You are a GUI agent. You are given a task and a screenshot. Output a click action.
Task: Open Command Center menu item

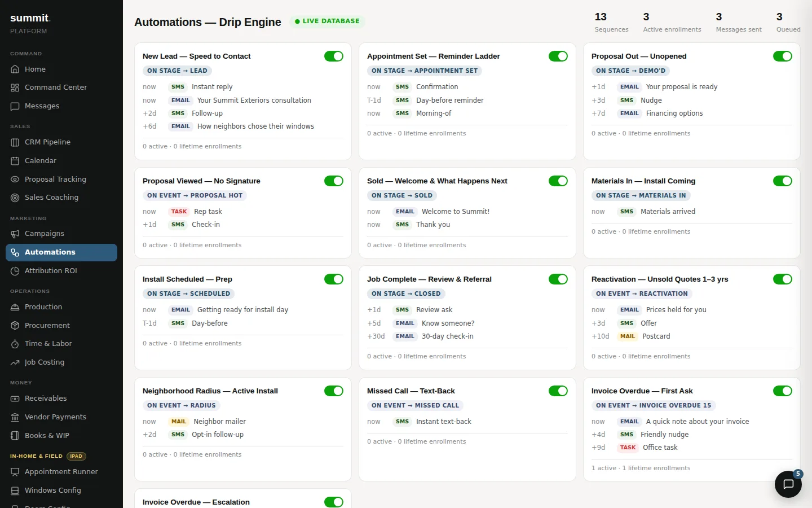[61, 87]
